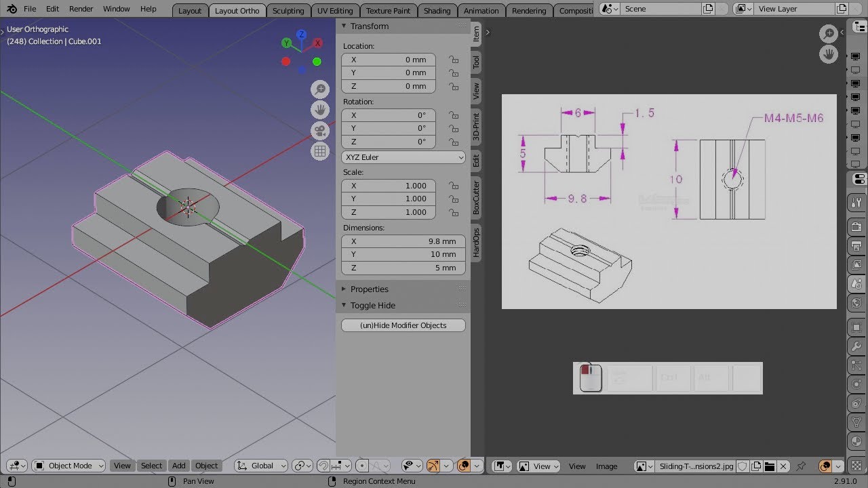
Task: Open the Tool sidebar tab
Action: pos(476,62)
